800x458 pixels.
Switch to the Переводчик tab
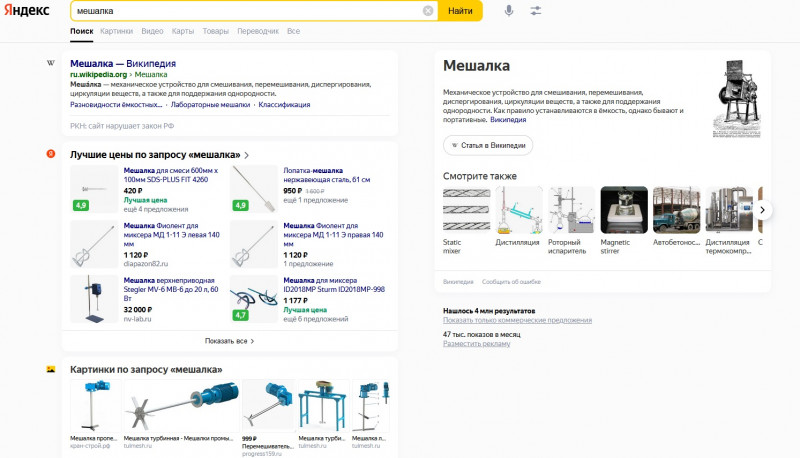[x=258, y=31]
